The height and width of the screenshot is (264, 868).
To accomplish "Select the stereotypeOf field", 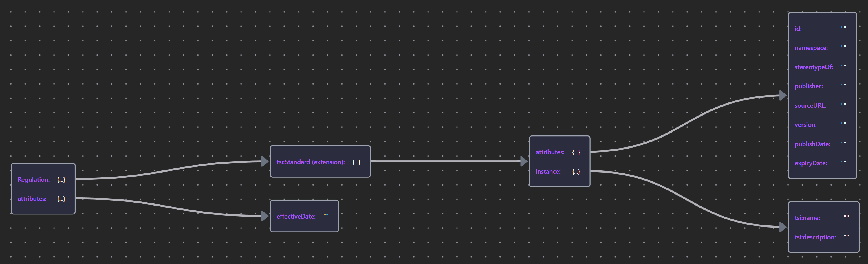I will [814, 67].
